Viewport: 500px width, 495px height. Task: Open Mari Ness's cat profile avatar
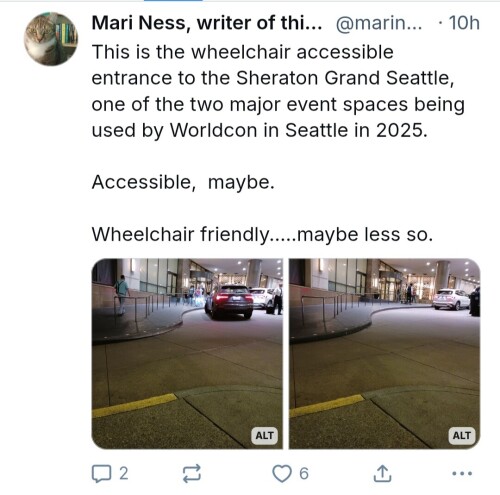tap(51, 39)
